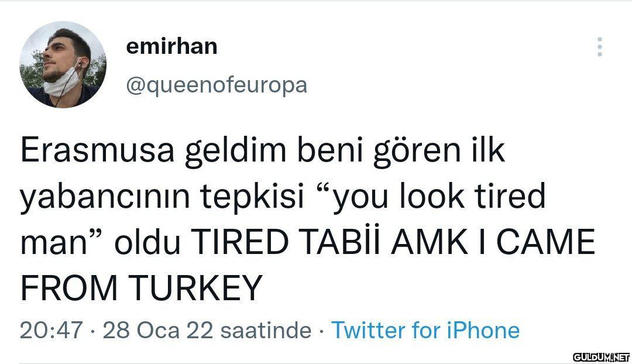The image size is (632, 364).
Task: Click the word Erasmusa in the tweet
Action: coord(98,152)
